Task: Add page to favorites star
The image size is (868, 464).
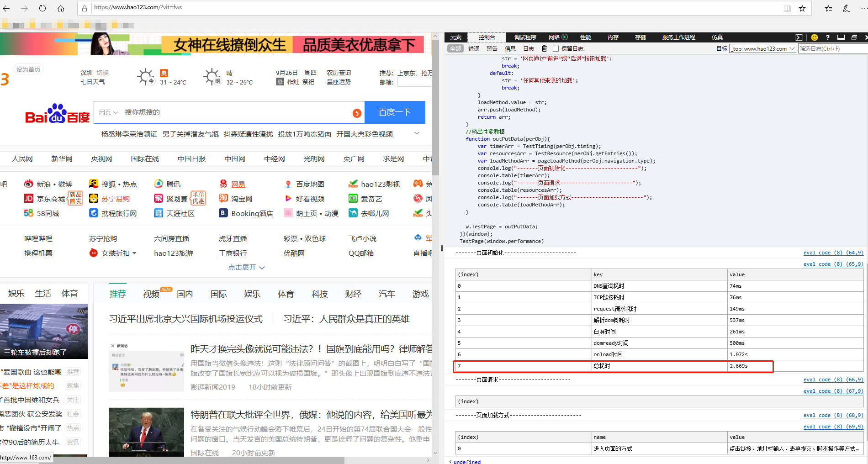Action: [x=802, y=8]
